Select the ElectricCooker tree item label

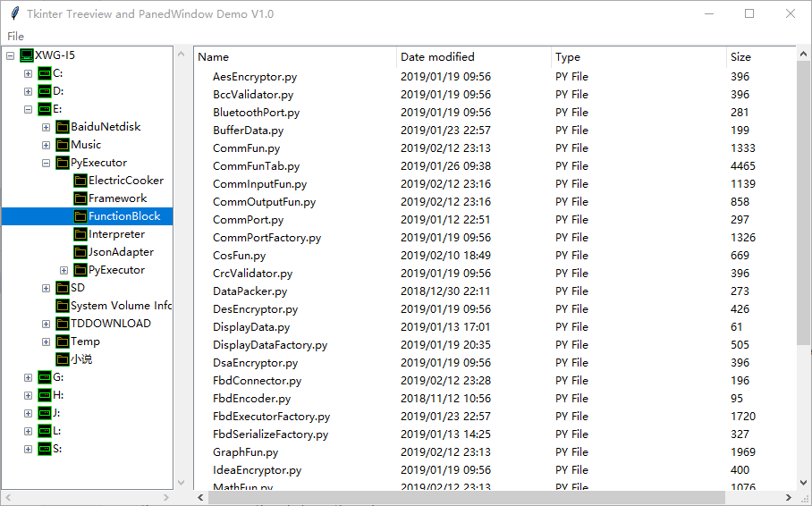coord(126,181)
